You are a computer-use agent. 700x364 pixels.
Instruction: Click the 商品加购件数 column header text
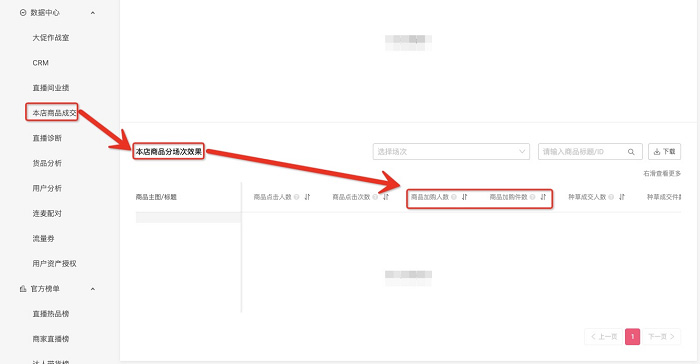click(509, 197)
